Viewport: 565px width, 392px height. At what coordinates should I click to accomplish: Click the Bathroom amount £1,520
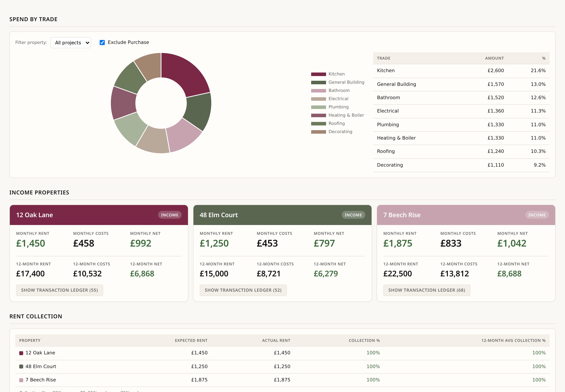[x=496, y=97]
